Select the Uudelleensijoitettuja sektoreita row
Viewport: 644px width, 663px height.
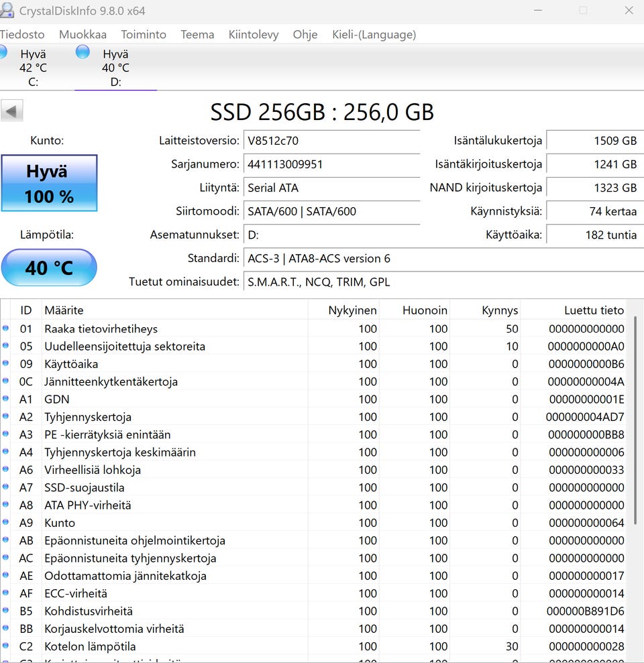pyautogui.click(x=125, y=347)
